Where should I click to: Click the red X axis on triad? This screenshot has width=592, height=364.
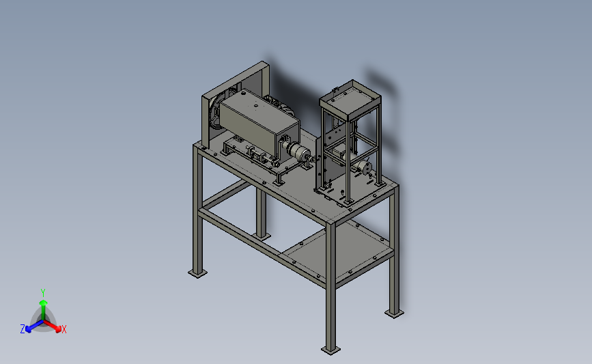pos(53,326)
